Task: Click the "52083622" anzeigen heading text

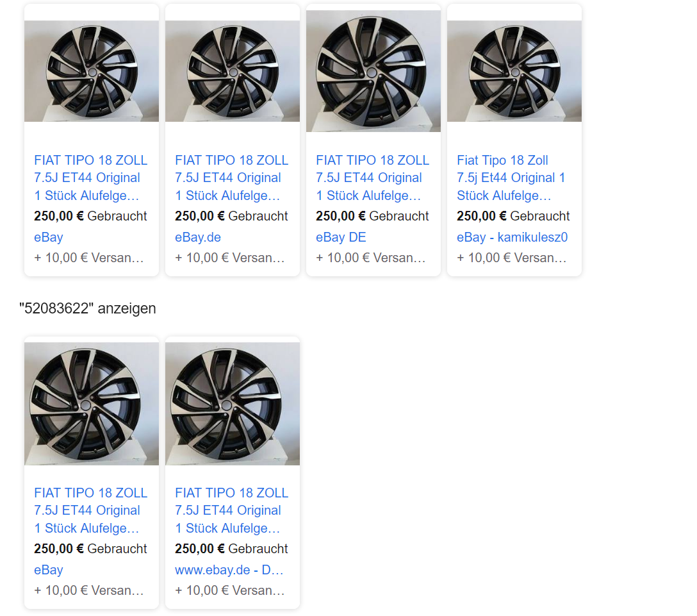Action: (x=88, y=308)
